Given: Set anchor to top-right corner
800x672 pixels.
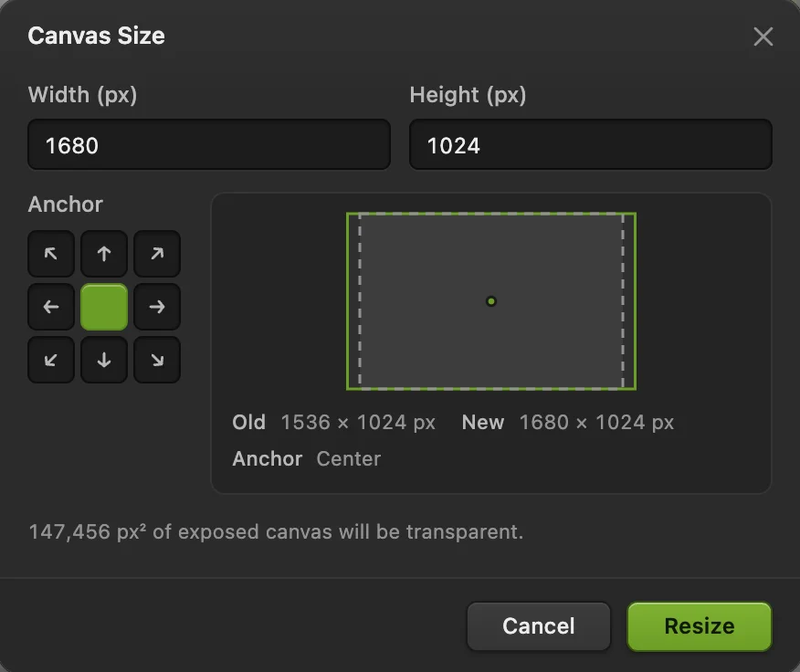Looking at the screenshot, I should click(157, 254).
